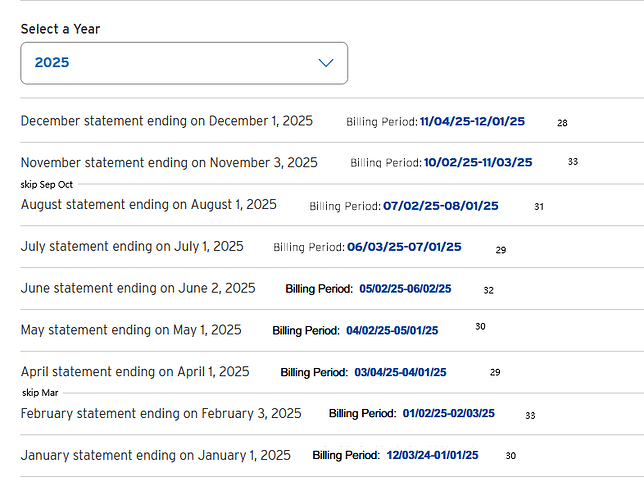Open December statement ending December 1, 2025
The image size is (644, 500).
coord(166,121)
